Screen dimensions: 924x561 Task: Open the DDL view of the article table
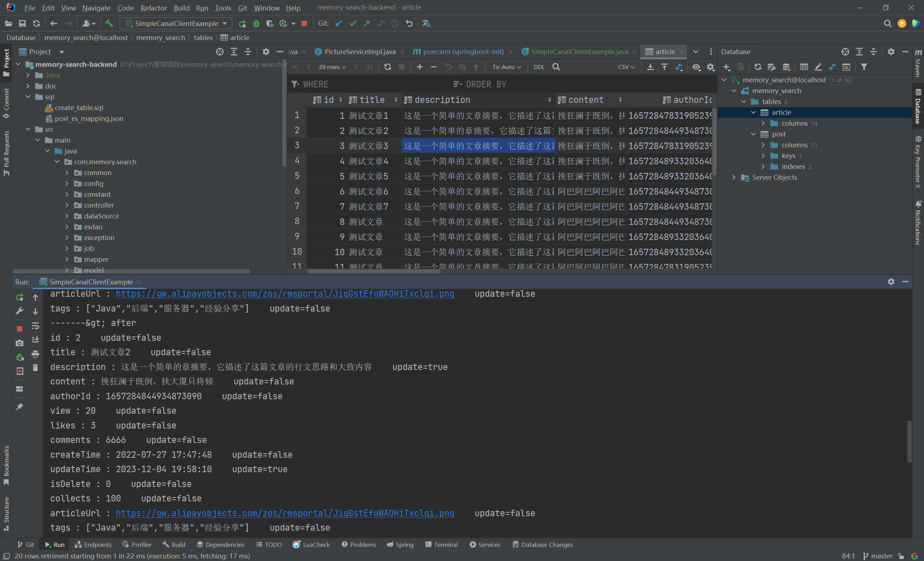[x=539, y=67]
